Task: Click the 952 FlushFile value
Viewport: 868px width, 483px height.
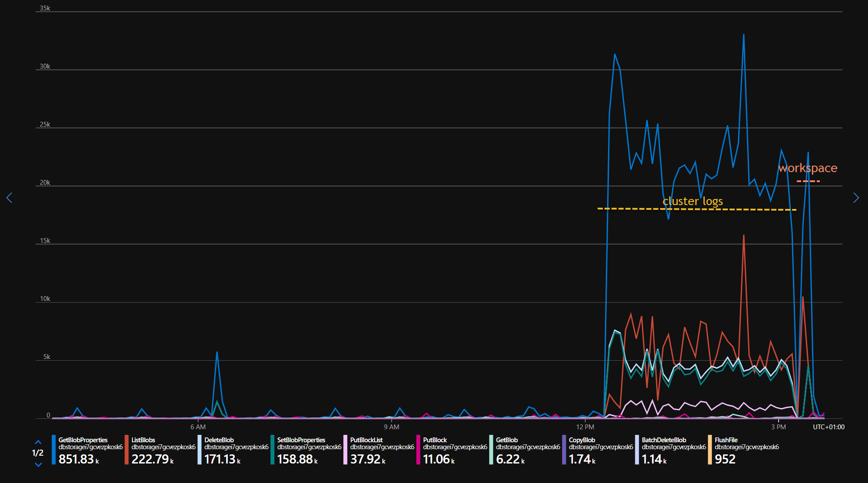Action: point(725,459)
